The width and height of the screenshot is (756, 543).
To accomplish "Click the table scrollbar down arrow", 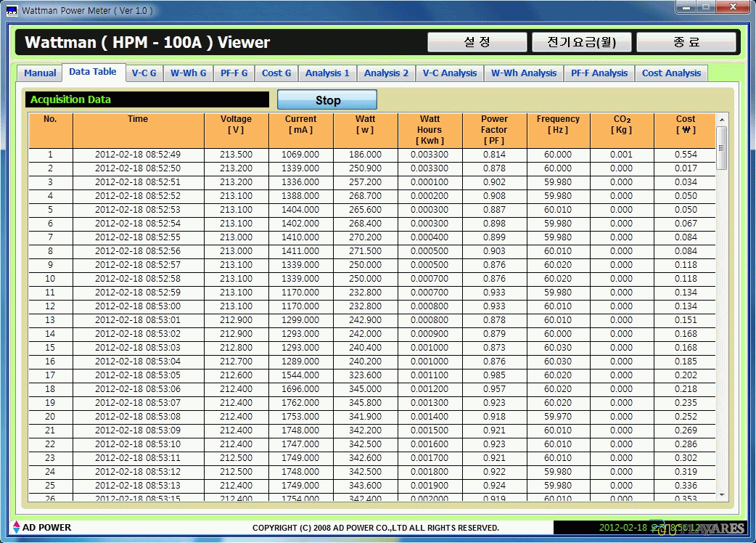I will (722, 494).
